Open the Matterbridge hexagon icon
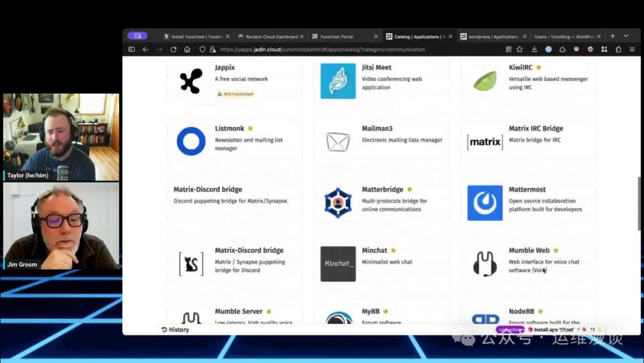The height and width of the screenshot is (363, 644). coord(338,202)
